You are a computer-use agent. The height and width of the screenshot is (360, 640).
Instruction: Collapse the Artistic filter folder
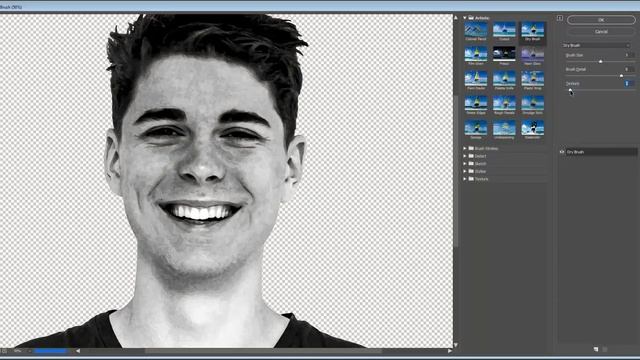click(x=464, y=18)
